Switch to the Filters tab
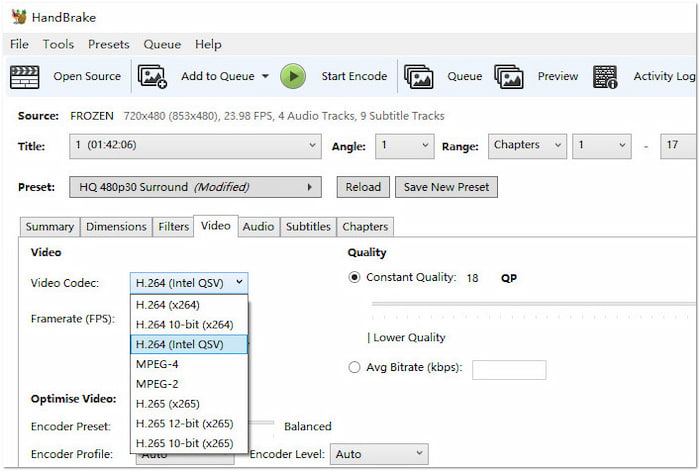 173,227
